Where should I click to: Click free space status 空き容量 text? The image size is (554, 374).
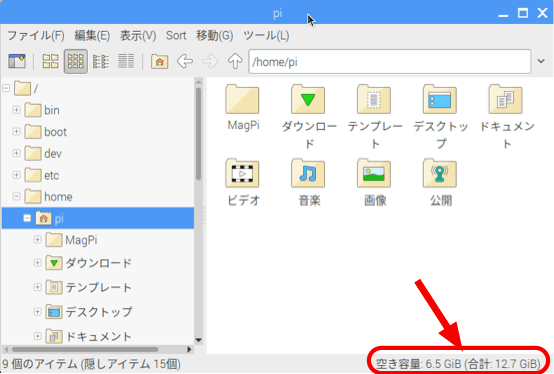tap(458, 364)
